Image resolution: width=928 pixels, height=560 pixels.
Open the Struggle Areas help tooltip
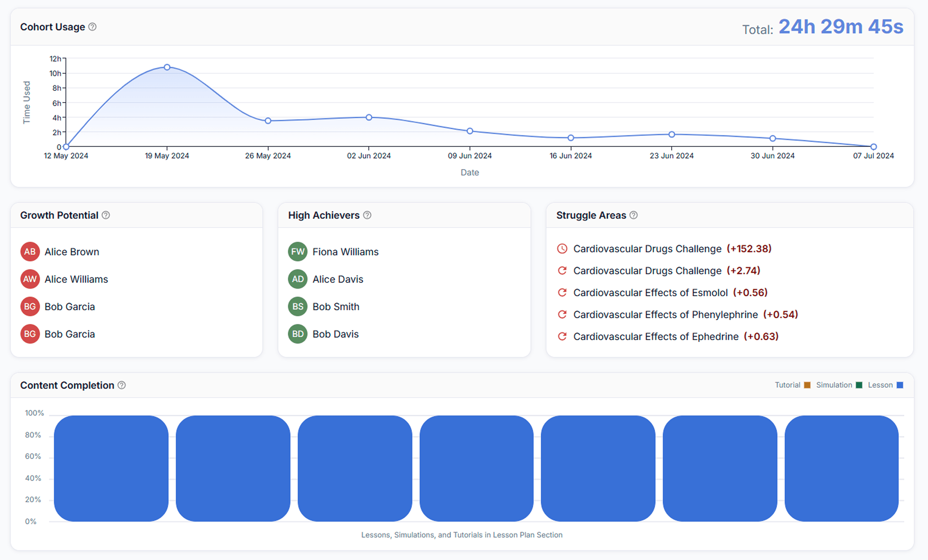point(634,215)
